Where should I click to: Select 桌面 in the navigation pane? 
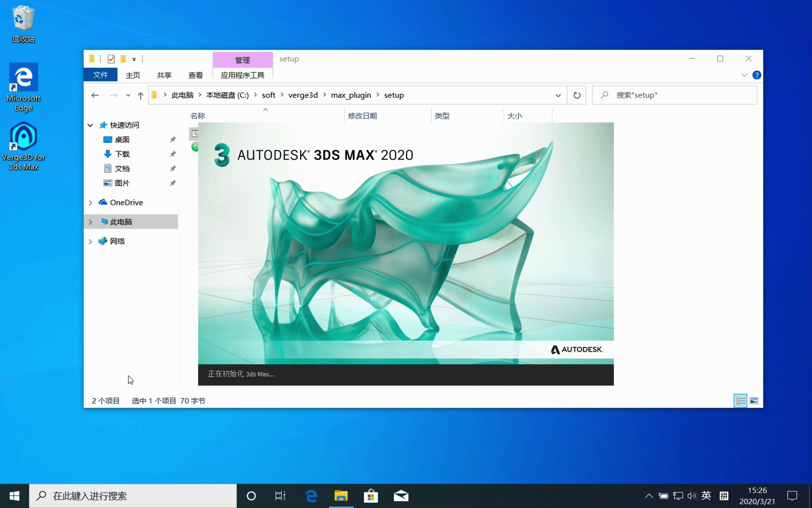tap(122, 139)
